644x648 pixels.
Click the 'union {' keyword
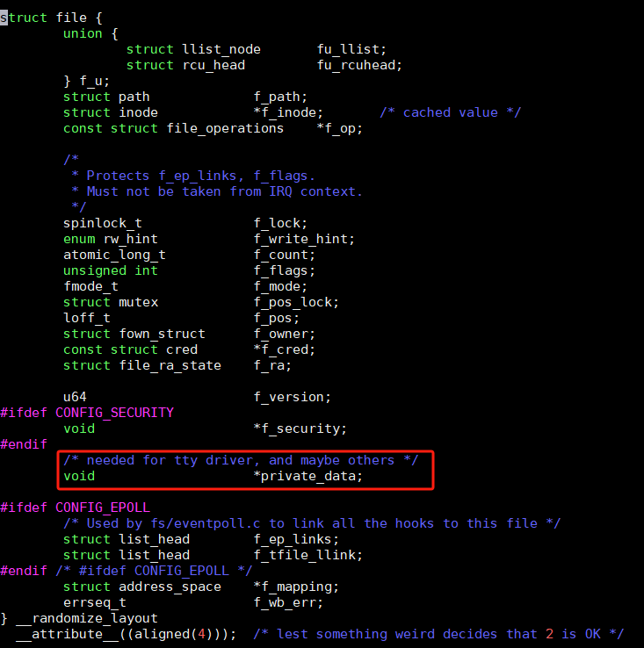pyautogui.click(x=90, y=33)
